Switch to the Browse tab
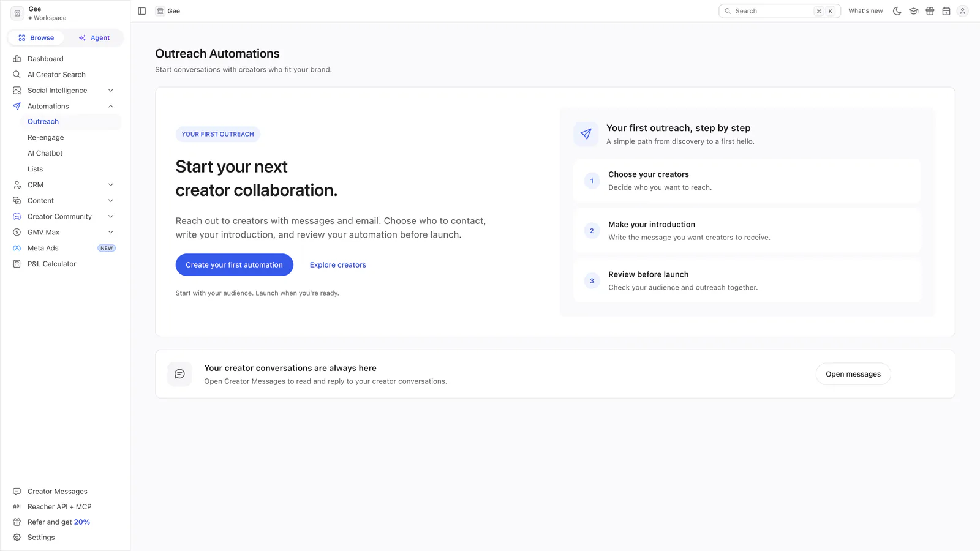 pyautogui.click(x=36, y=38)
